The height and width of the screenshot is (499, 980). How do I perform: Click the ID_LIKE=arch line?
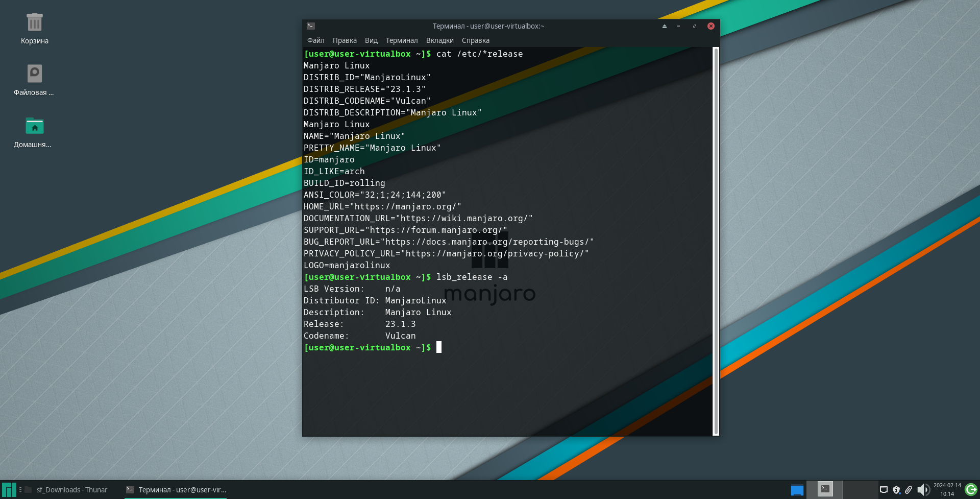point(334,172)
